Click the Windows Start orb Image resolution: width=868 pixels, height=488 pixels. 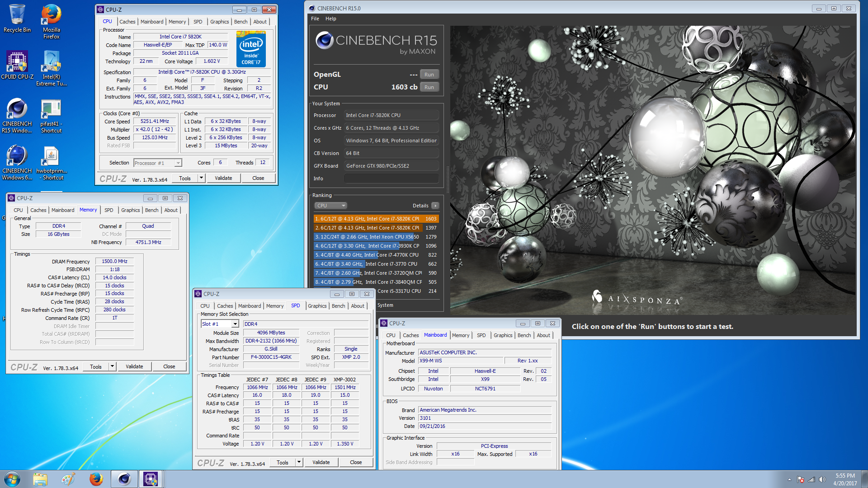coord(12,479)
